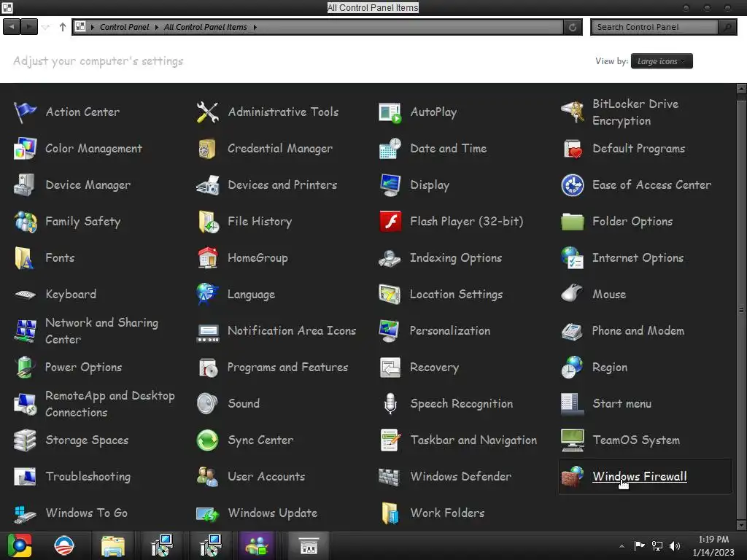Open the Fonts folder icon
The image size is (747, 560).
click(x=24, y=258)
